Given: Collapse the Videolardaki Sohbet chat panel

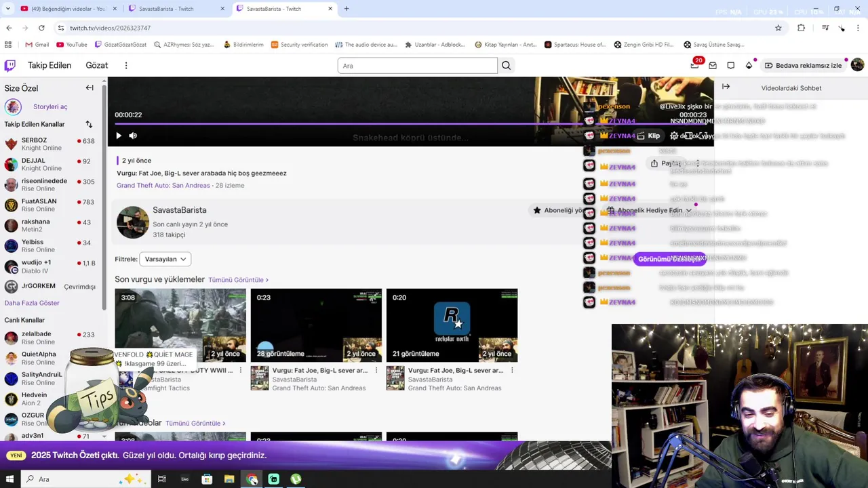Looking at the screenshot, I should (726, 87).
